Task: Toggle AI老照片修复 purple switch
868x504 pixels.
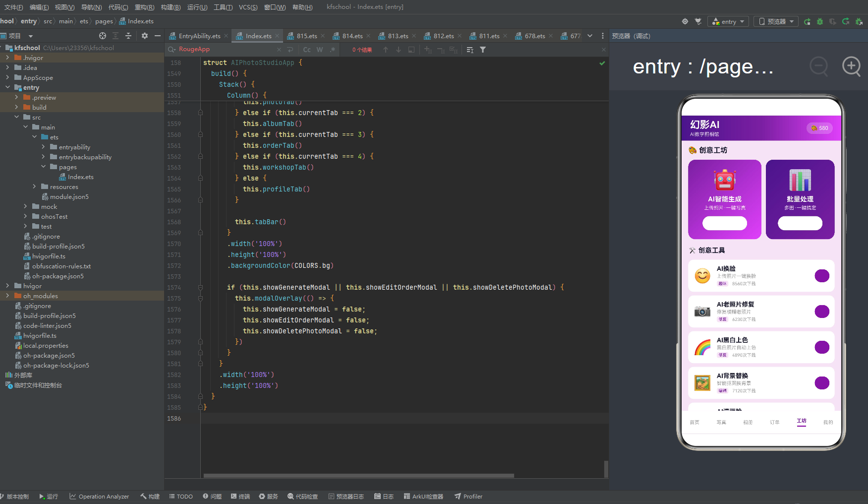Action: click(822, 312)
